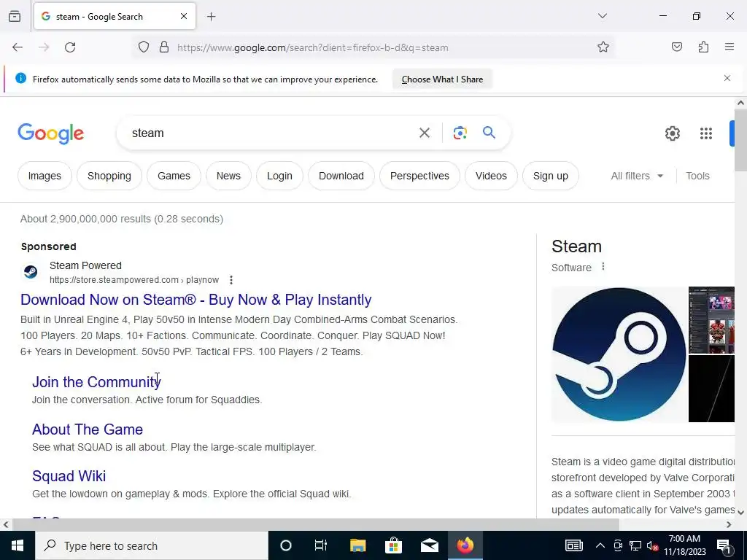Open ad options for Steam Powered result
Image resolution: width=747 pixels, height=560 pixels.
pyautogui.click(x=231, y=280)
